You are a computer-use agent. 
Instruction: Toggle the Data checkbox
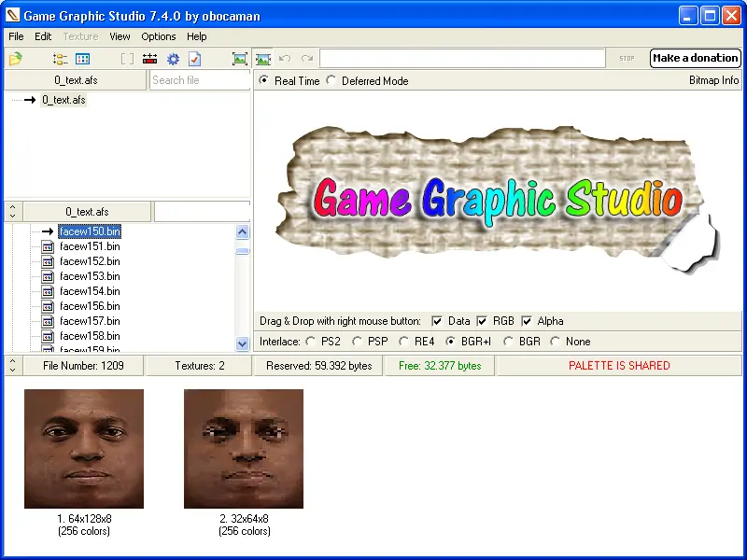(x=436, y=321)
